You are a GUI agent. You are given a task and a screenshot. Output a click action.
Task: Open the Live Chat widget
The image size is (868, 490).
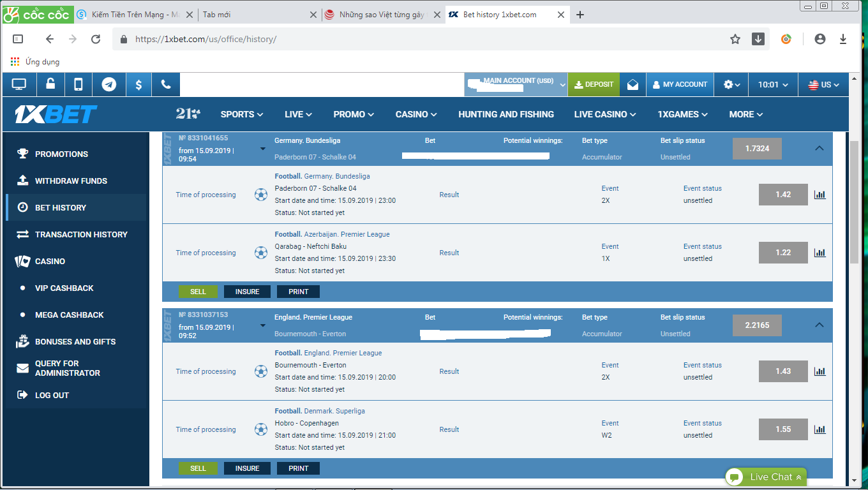point(766,477)
